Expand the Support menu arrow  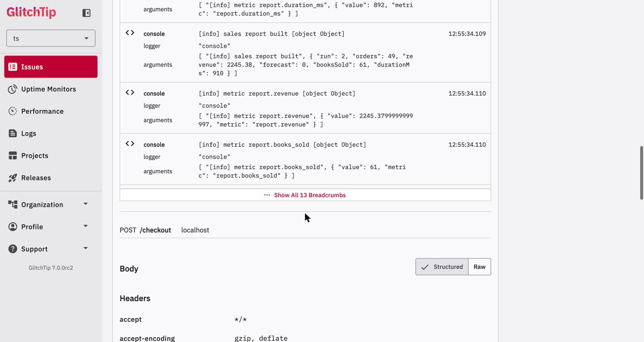point(86,248)
